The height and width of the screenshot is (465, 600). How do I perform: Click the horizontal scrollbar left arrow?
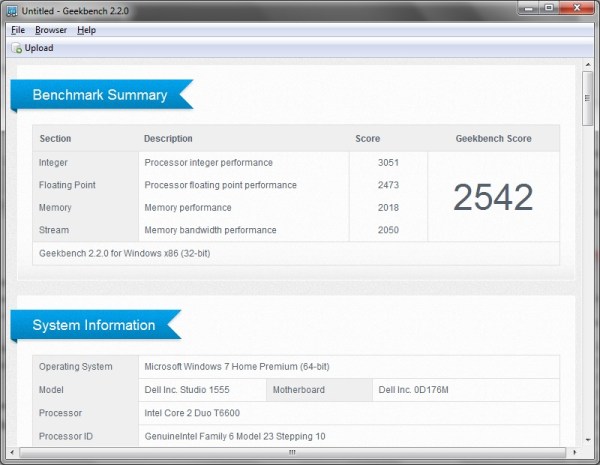(x=12, y=454)
